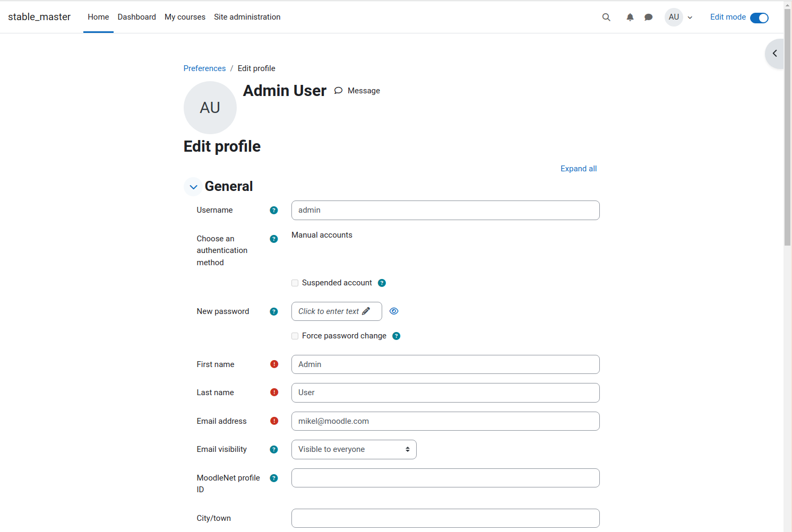792x532 pixels.
Task: Click Preferences breadcrumb link
Action: click(x=204, y=68)
